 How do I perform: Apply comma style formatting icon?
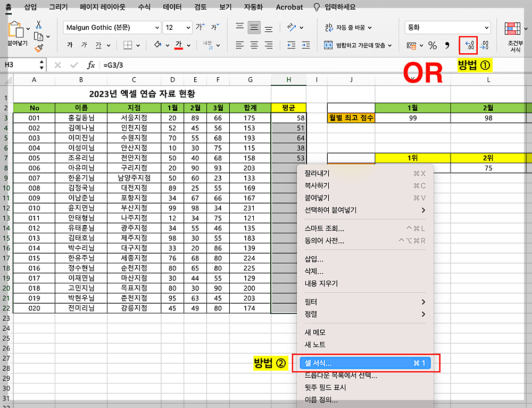447,45
